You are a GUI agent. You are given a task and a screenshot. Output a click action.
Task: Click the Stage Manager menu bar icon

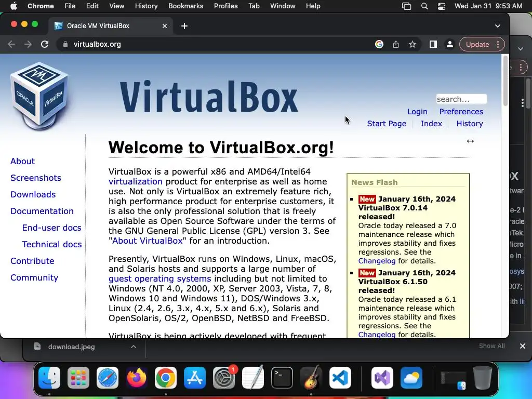coord(406,6)
